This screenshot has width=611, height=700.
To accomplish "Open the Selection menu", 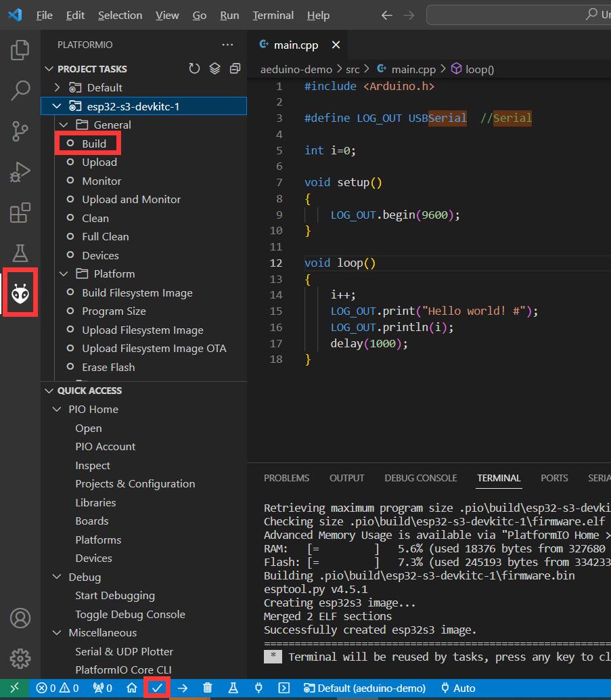I will pyautogui.click(x=120, y=16).
